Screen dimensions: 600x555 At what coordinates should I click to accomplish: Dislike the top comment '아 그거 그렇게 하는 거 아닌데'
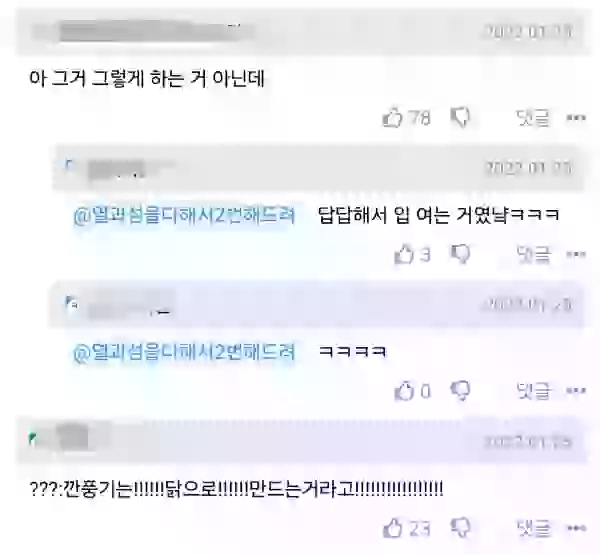pyautogui.click(x=460, y=118)
